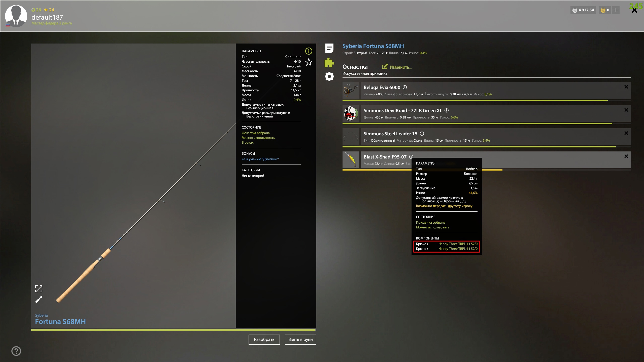
Task: Add gold with the plus button
Action: click(x=616, y=10)
